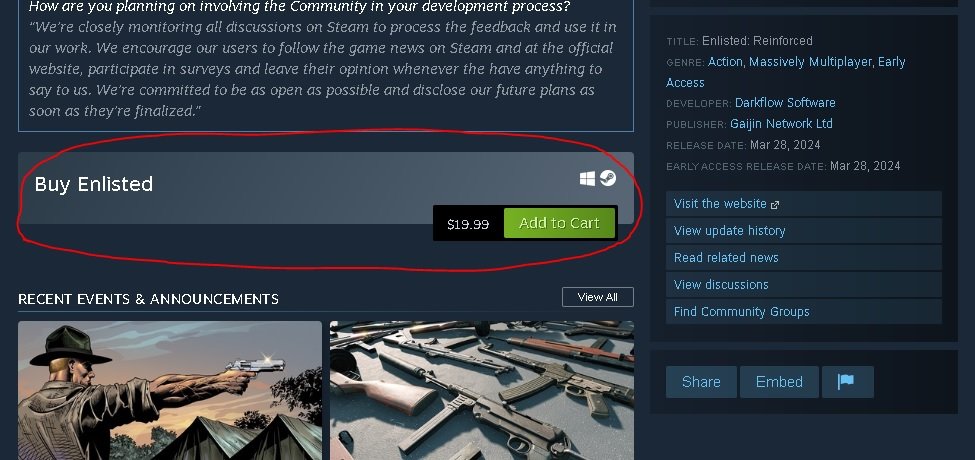Click the report flag icon button
The image size is (975, 460).
pos(848,382)
